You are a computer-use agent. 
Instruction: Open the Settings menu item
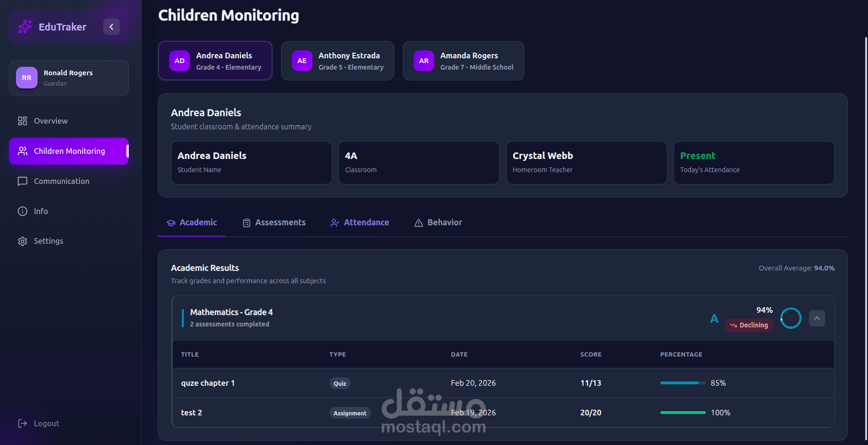coord(69,241)
